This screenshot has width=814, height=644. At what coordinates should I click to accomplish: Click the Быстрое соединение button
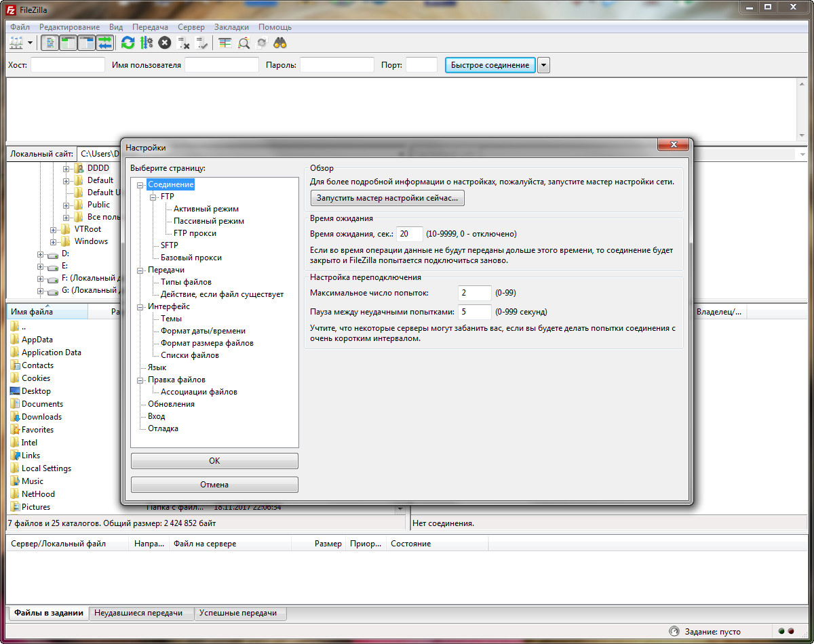tap(490, 65)
